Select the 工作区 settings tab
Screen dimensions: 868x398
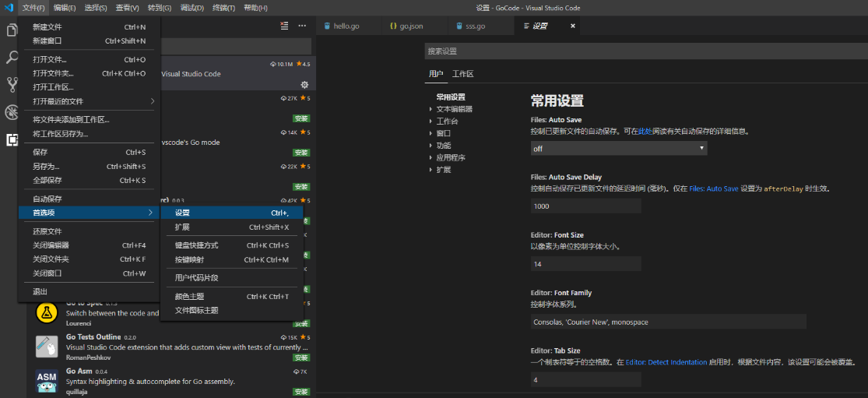point(462,74)
